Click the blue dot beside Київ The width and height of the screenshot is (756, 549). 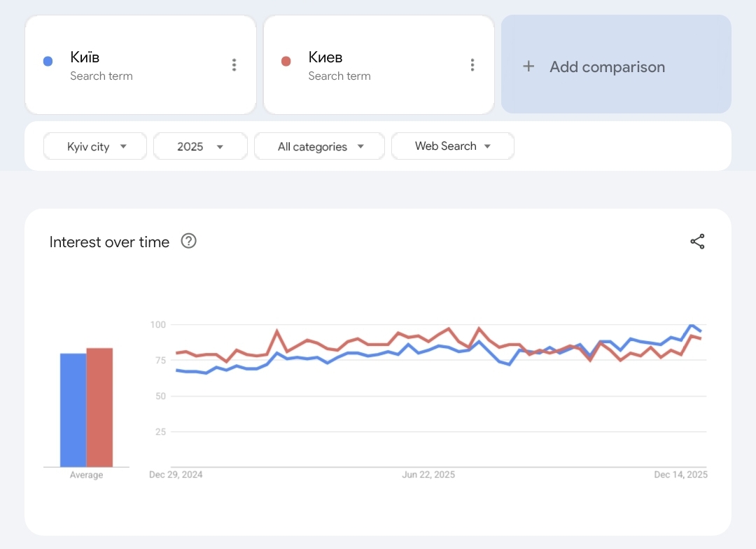click(48, 62)
